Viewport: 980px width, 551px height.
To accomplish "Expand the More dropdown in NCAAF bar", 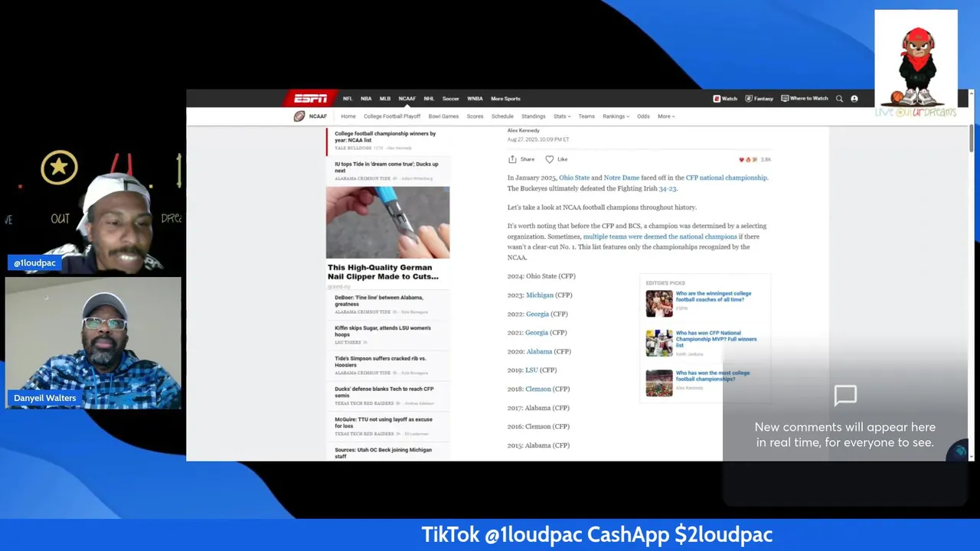I will [x=666, y=116].
